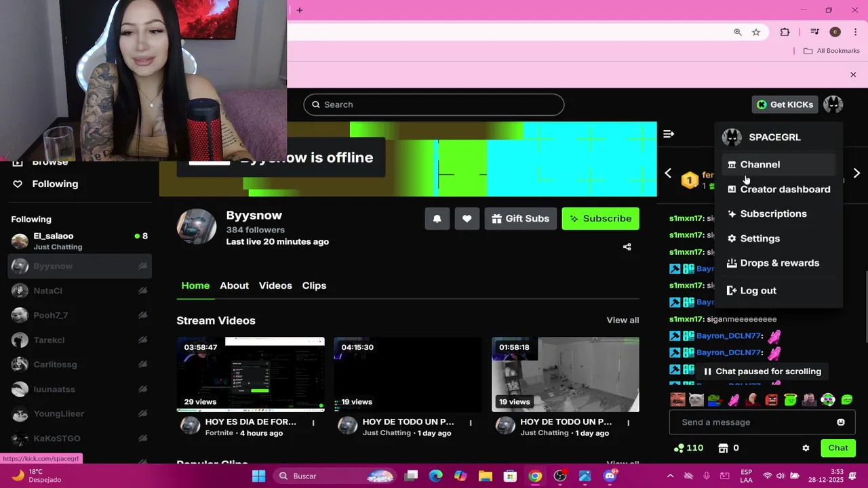Open All Bookmarks folder
Screen dimensions: 868x488
pos(831,51)
